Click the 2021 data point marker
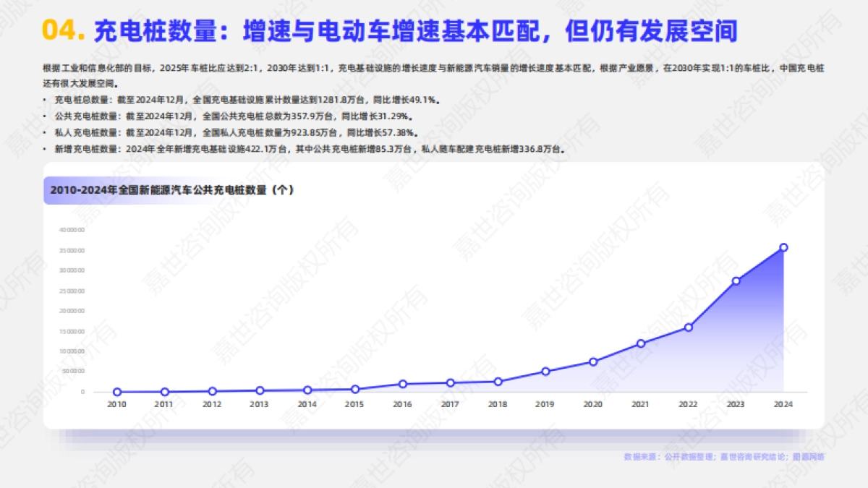Image resolution: width=868 pixels, height=488 pixels. point(640,343)
